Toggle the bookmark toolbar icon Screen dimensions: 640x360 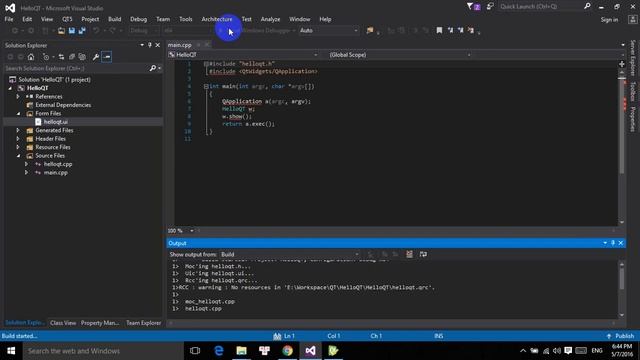(439, 31)
